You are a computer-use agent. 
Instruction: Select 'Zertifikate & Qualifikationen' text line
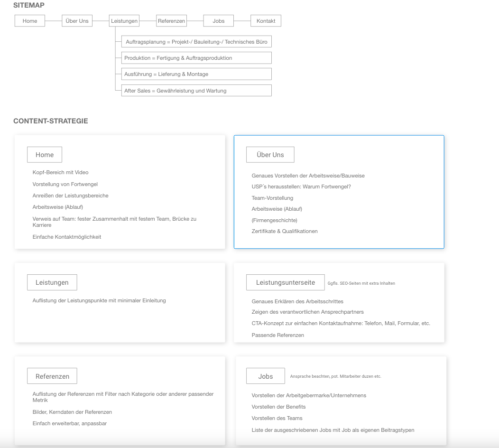[x=285, y=231]
